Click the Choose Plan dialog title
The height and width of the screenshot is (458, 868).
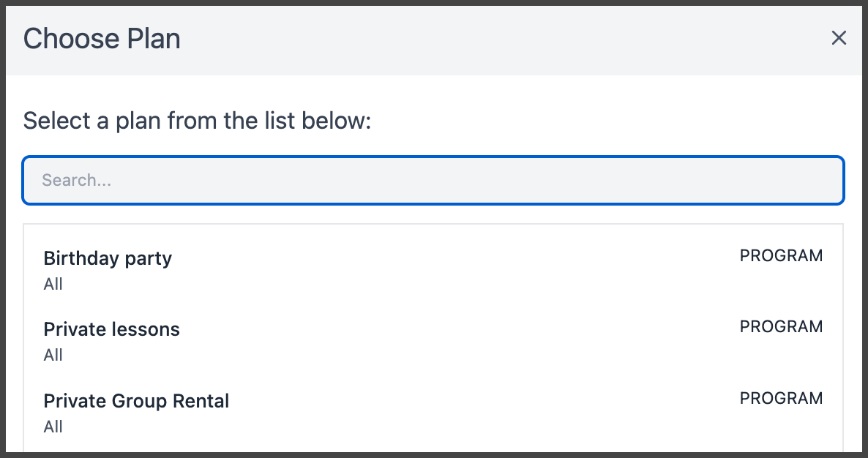click(102, 39)
